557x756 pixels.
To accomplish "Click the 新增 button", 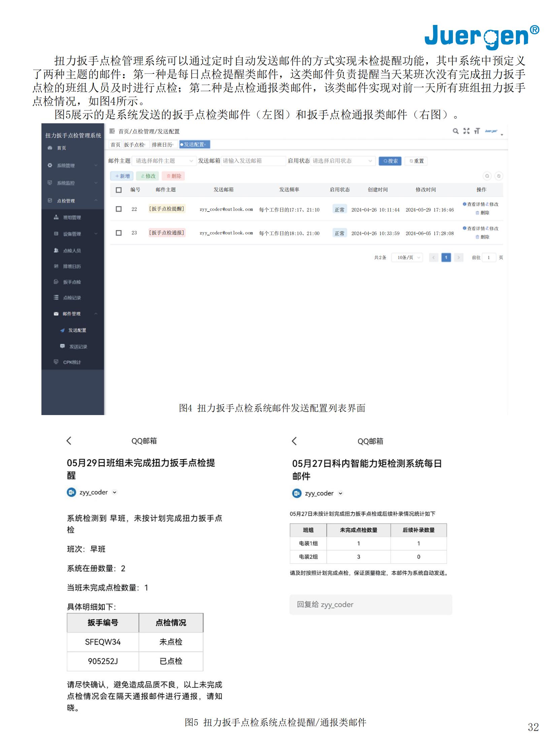I will 122,176.
